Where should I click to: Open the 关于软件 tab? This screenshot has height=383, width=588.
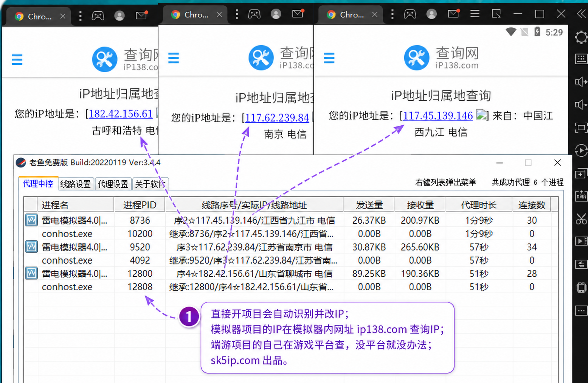(150, 184)
